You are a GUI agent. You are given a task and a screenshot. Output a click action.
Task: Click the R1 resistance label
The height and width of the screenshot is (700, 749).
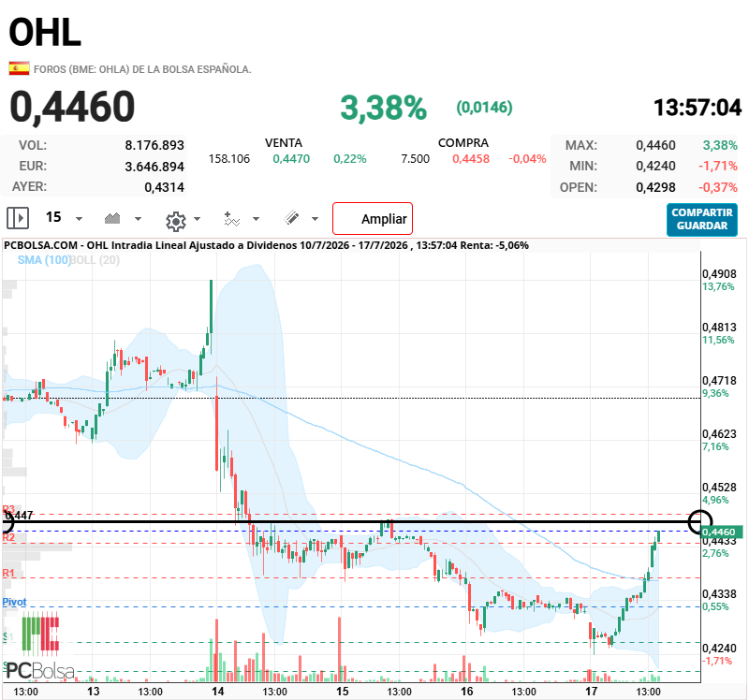click(8, 573)
